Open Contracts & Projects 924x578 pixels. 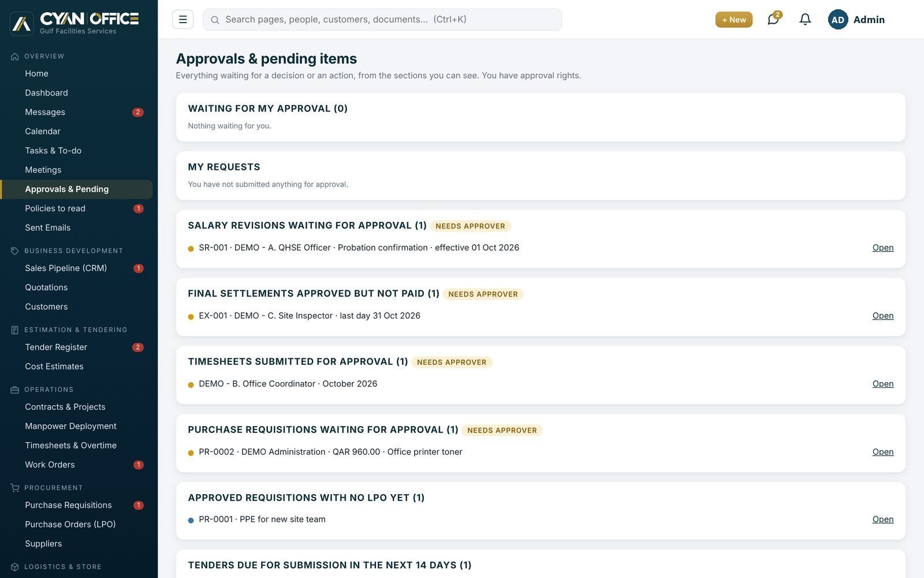click(76, 407)
